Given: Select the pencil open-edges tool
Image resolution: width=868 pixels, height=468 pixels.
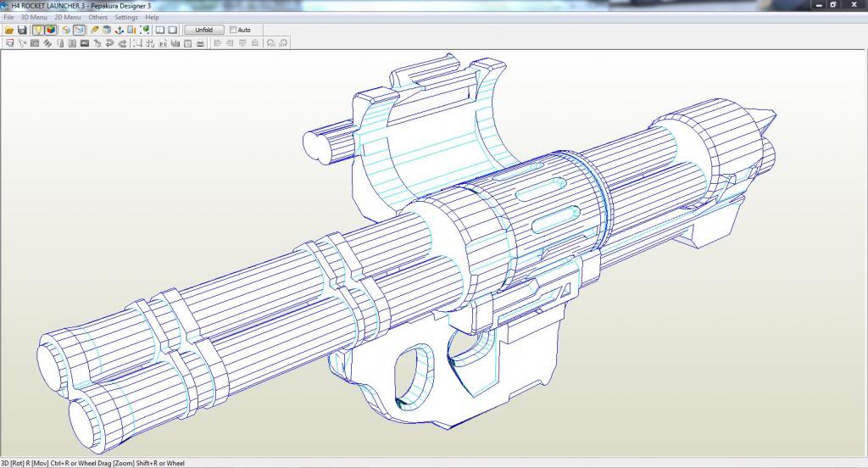Looking at the screenshot, I should (95, 30).
